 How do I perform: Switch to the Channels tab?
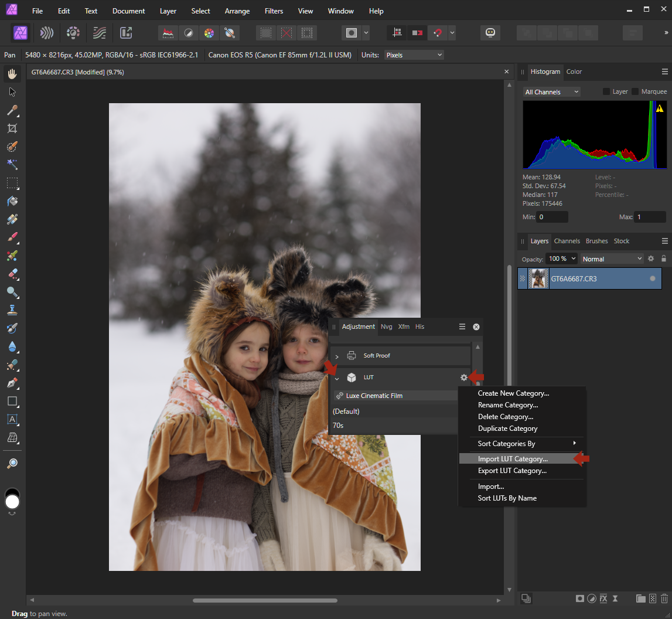point(567,241)
